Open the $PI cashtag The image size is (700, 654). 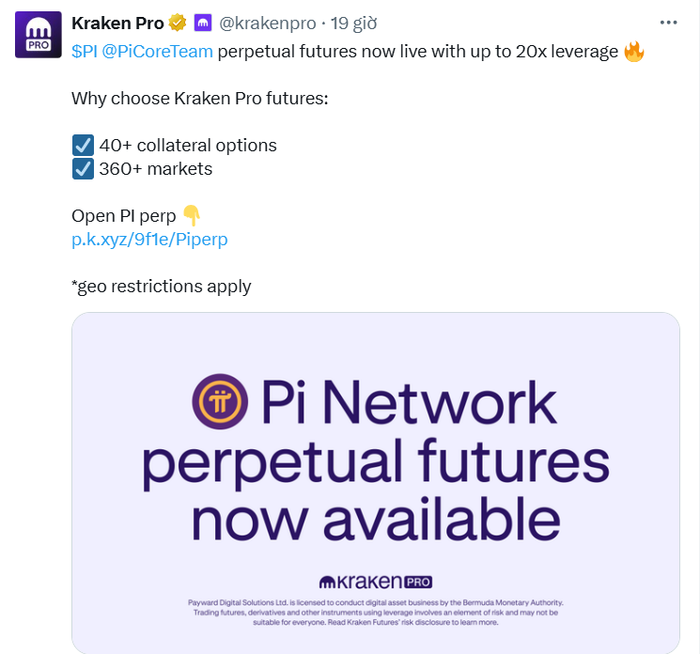(x=84, y=52)
